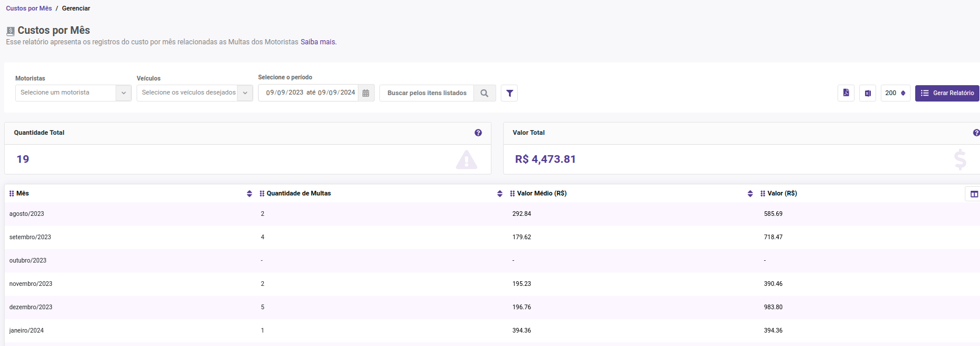Select the novembro/2023 row
Image resolution: width=980 pixels, height=346 pixels.
[x=492, y=284]
